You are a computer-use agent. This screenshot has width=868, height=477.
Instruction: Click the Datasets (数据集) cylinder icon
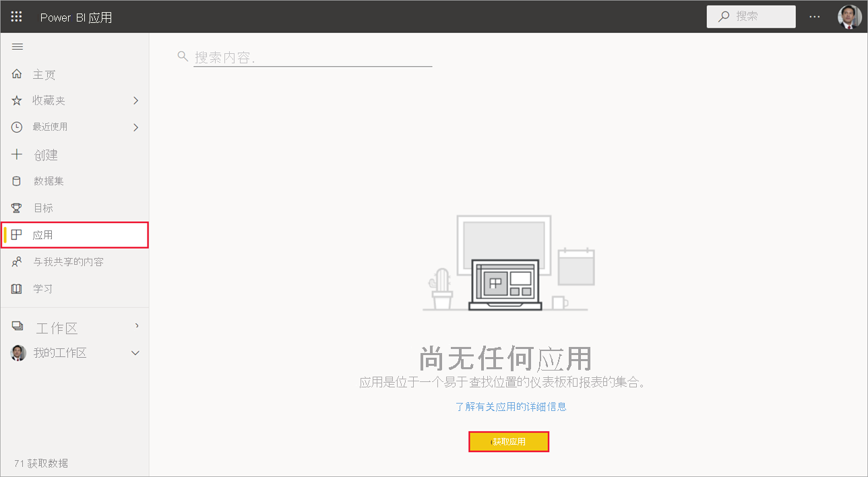pyautogui.click(x=18, y=181)
